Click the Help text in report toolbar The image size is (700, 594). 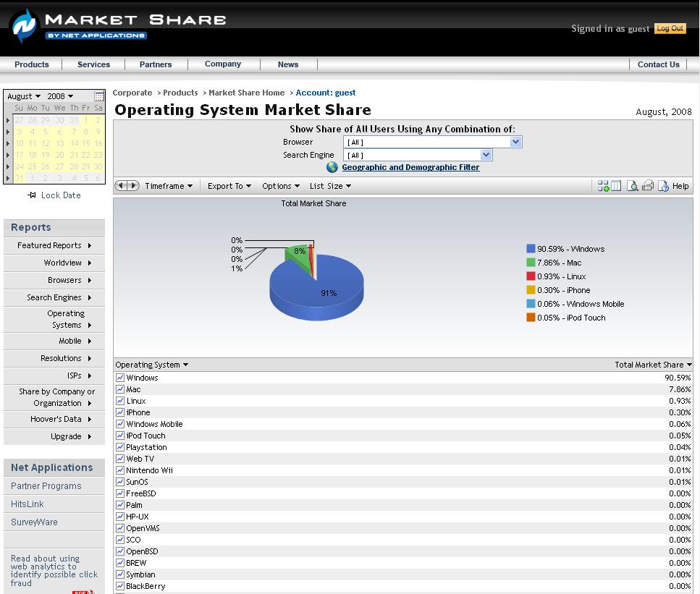click(680, 186)
